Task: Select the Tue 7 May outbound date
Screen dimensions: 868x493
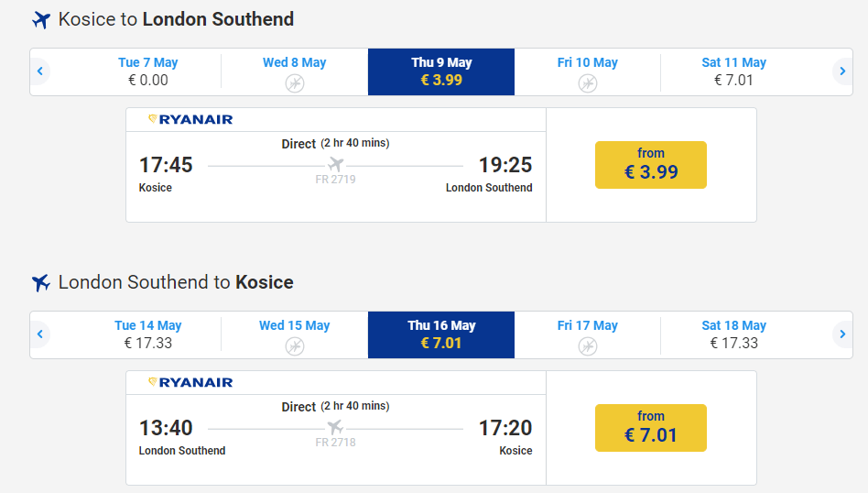Action: click(147, 71)
